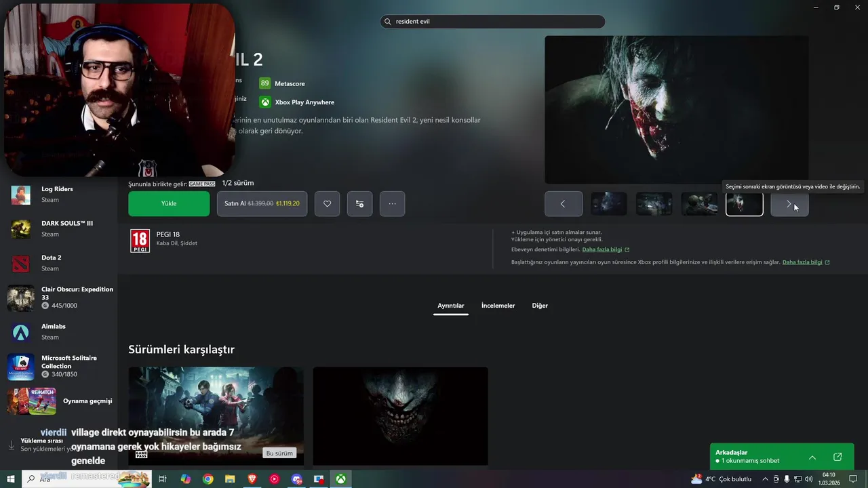
Task: Click the Satın Al purchase button
Action: click(262, 203)
